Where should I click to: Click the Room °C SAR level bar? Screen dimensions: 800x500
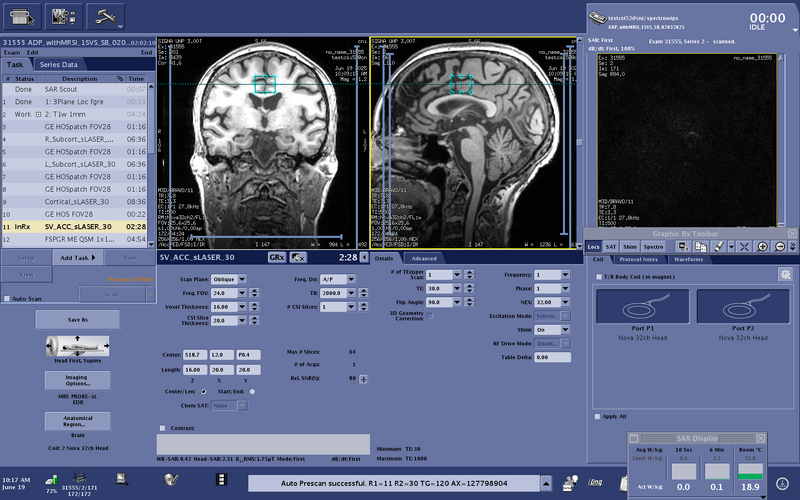pos(750,471)
